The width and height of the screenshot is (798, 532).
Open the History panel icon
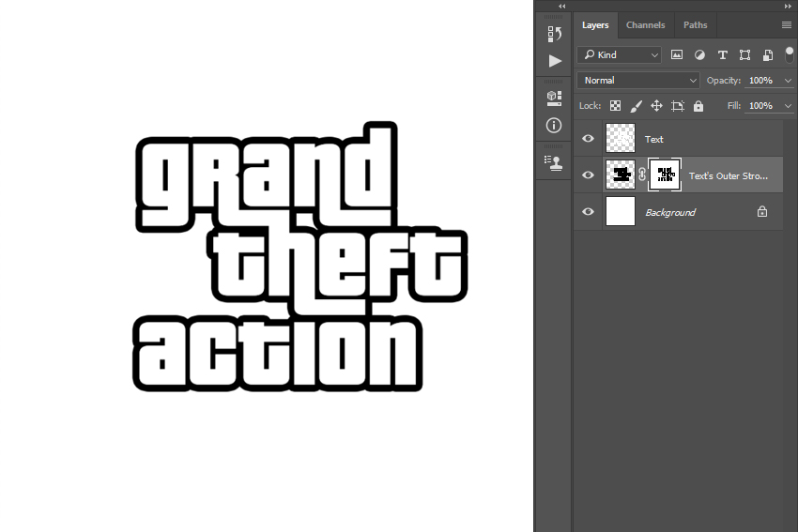tap(555, 34)
